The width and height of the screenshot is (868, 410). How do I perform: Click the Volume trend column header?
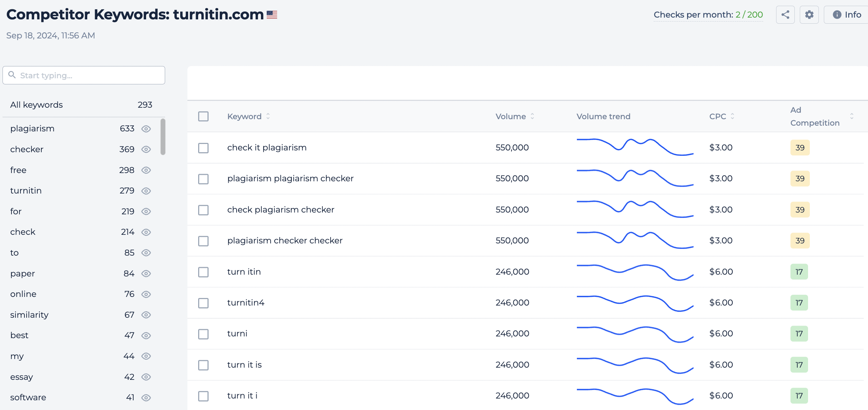point(603,116)
